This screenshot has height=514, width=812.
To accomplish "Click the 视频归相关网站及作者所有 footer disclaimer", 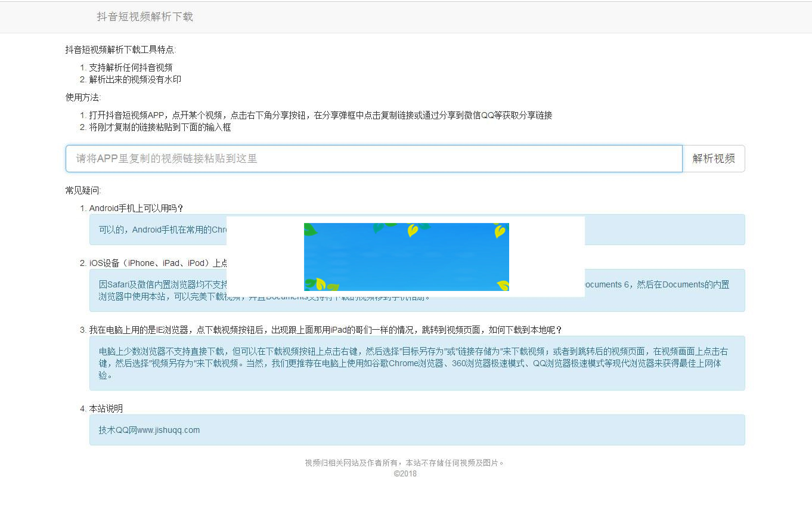I will tap(406, 462).
